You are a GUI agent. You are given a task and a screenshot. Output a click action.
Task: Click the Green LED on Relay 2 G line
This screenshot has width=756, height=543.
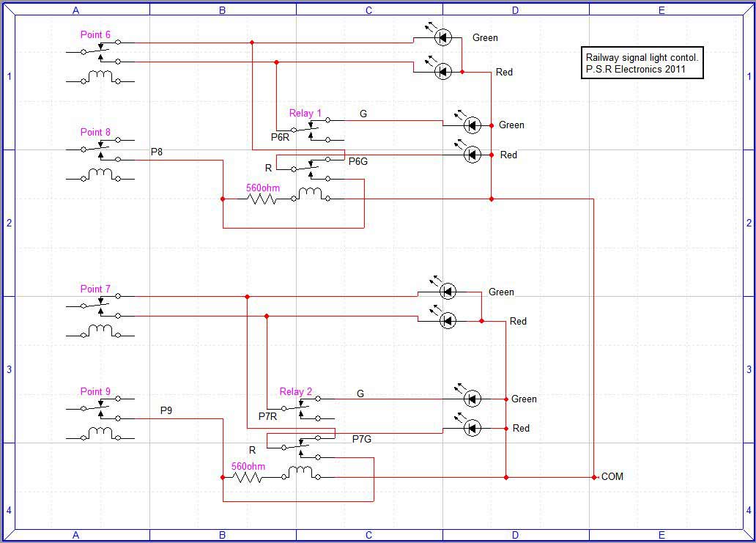click(472, 399)
